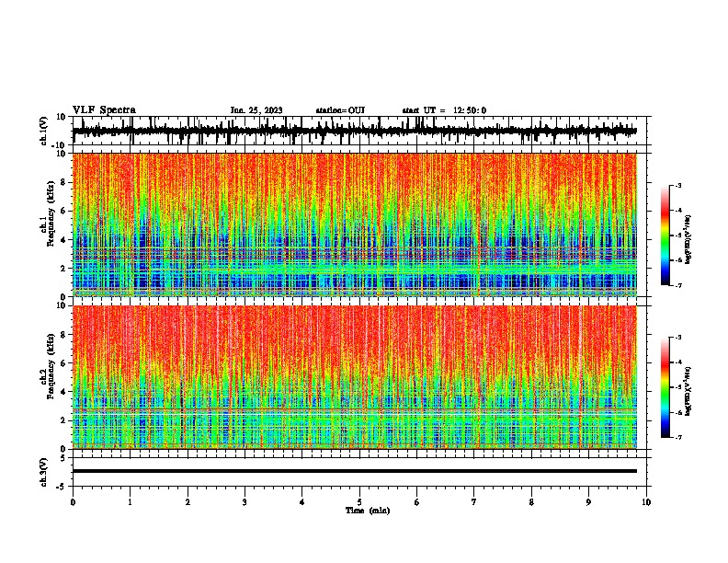Image resolution: width=728 pixels, height=563 pixels.
Task: Click the ch.3(V) axis label
Action: pyautogui.click(x=44, y=472)
